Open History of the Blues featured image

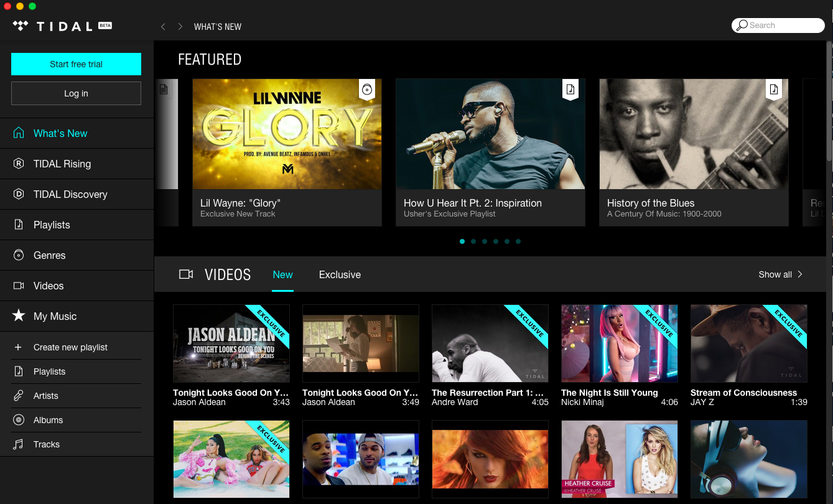tap(694, 134)
